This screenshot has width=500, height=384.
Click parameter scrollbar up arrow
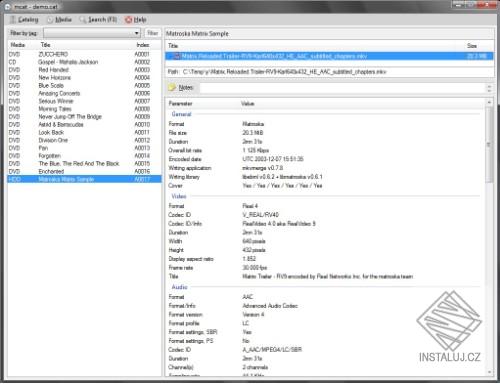click(x=489, y=102)
